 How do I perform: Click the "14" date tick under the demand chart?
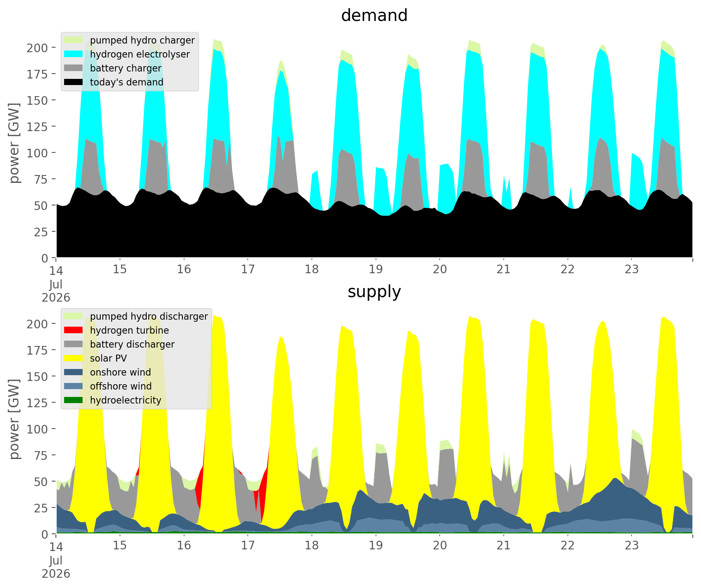[56, 270]
